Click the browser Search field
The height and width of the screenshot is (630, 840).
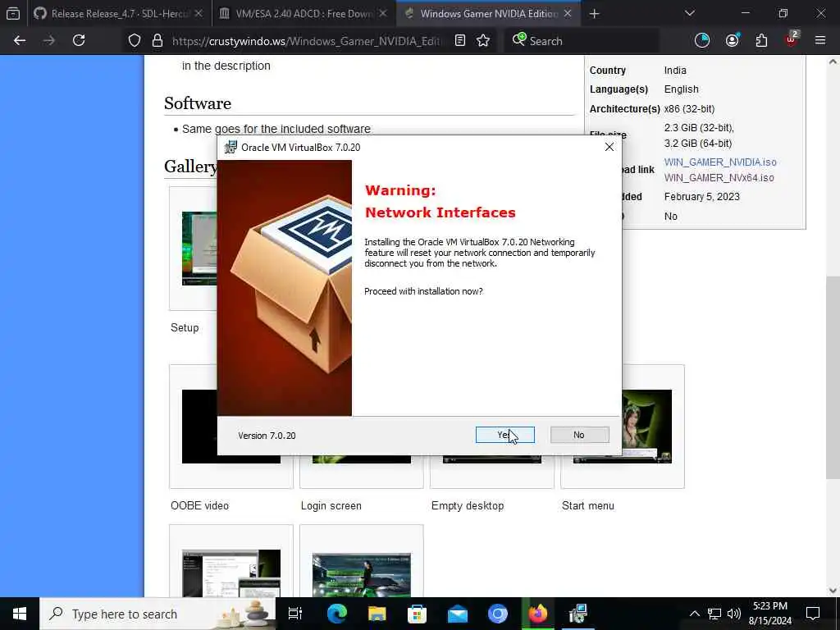tap(582, 41)
